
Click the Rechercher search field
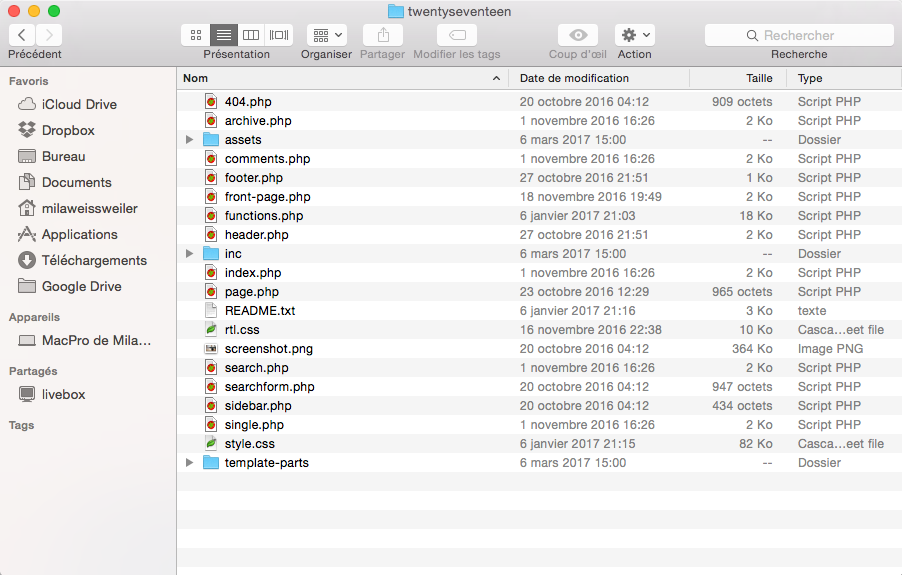[799, 35]
